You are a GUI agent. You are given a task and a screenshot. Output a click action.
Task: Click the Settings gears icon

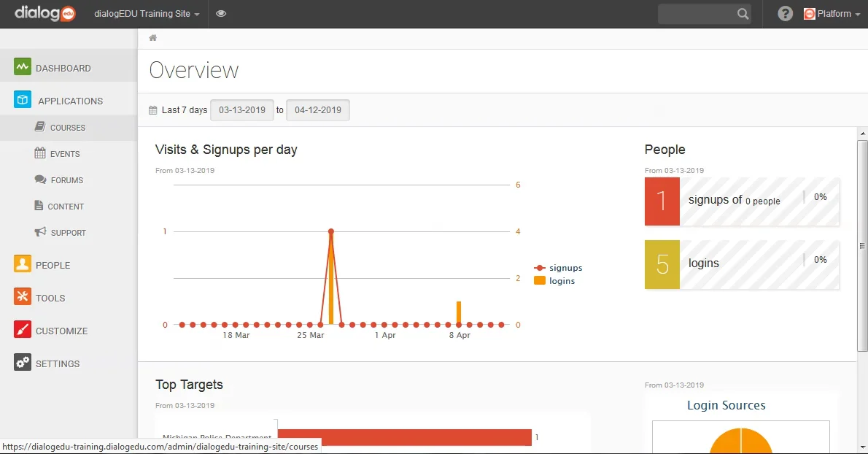pyautogui.click(x=22, y=363)
